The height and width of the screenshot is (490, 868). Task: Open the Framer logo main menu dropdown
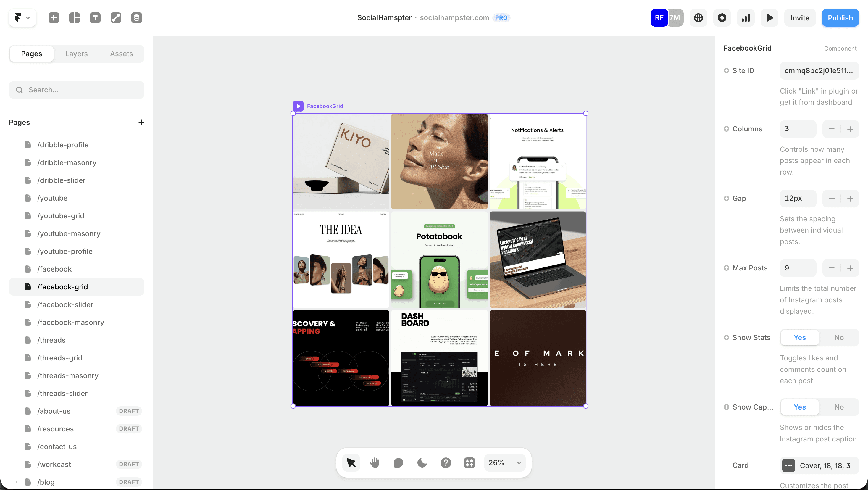pos(22,17)
